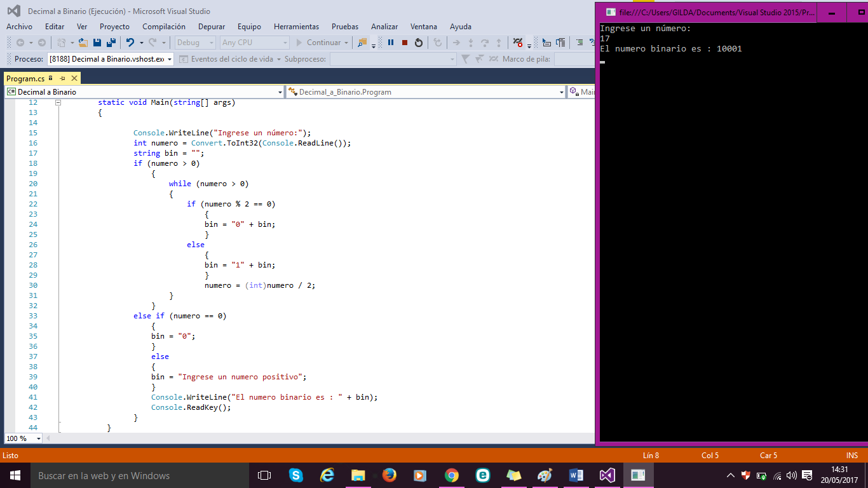868x488 pixels.
Task: Open the Debug configuration dropdown
Action: pyautogui.click(x=195, y=43)
